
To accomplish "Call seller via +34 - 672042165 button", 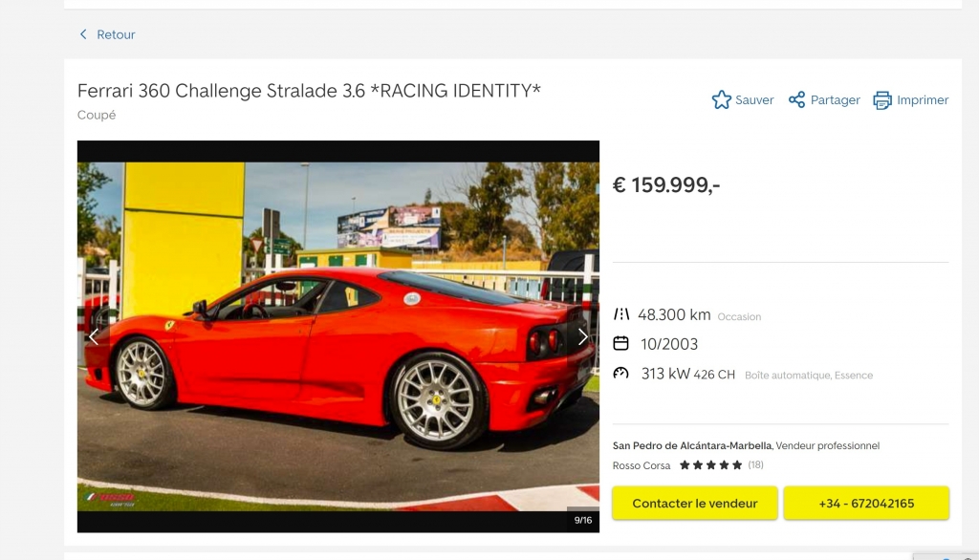I will 866,504.
